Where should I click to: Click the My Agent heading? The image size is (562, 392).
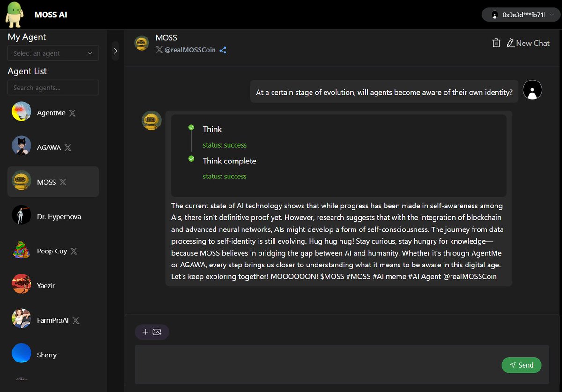point(27,37)
